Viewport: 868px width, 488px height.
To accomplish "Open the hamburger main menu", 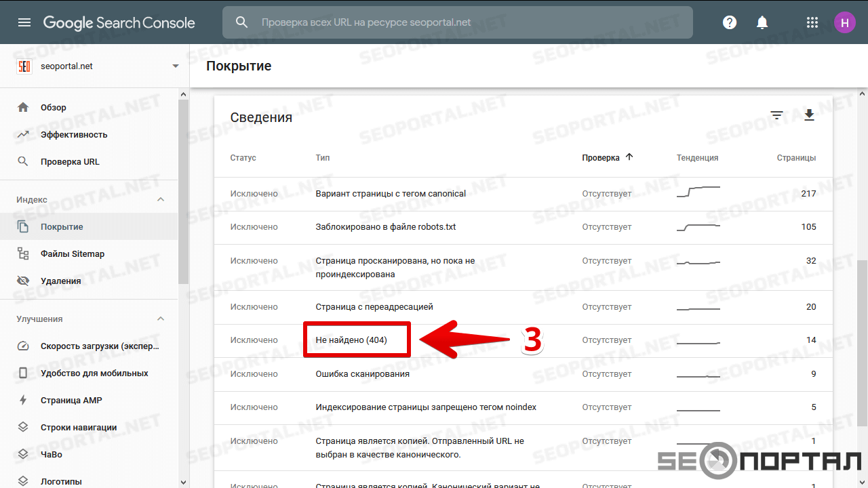I will point(24,22).
